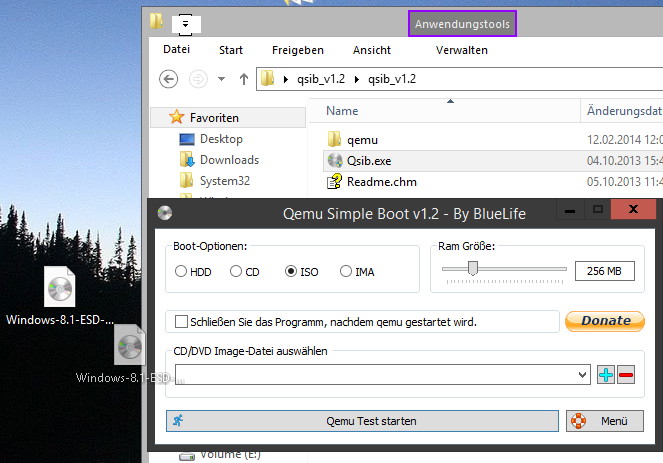Click the address bar folder icon
This screenshot has width=663, height=463.
click(x=267, y=79)
